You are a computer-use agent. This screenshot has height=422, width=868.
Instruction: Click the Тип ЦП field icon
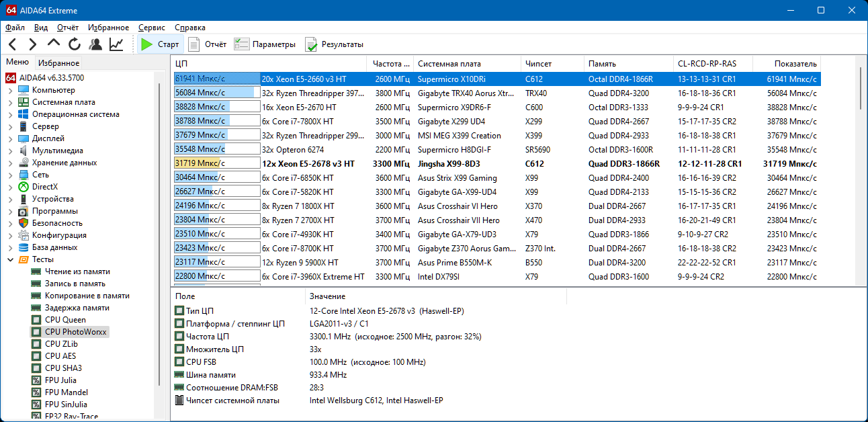pyautogui.click(x=179, y=311)
